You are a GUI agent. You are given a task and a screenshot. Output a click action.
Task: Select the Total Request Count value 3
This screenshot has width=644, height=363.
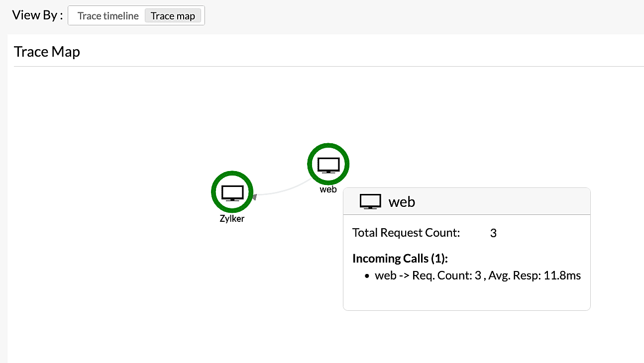(x=493, y=233)
